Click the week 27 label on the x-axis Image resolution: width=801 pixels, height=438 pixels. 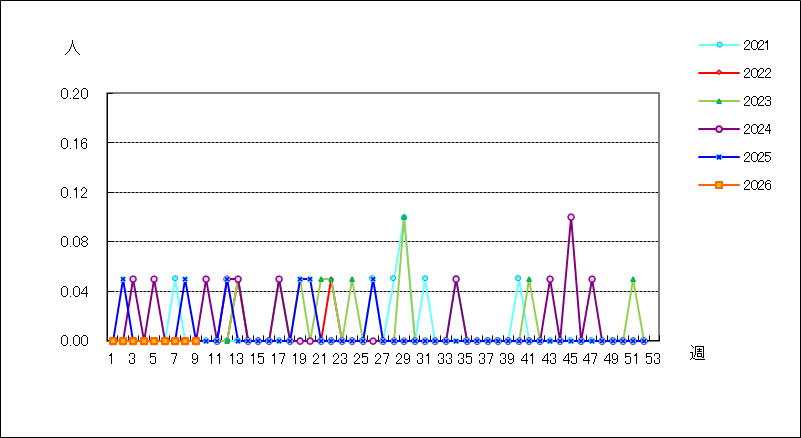pyautogui.click(x=382, y=357)
